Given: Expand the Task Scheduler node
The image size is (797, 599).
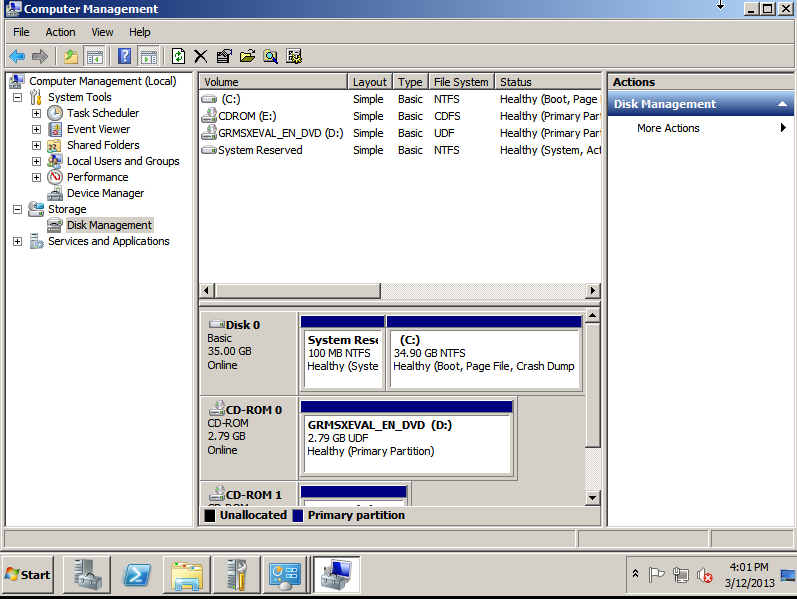Looking at the screenshot, I should (37, 113).
